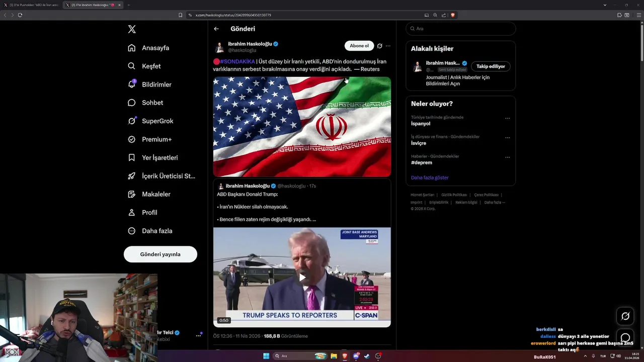Image resolution: width=644 pixels, height=362 pixels.
Task: Open Anasayfa home page
Action: (x=148, y=48)
